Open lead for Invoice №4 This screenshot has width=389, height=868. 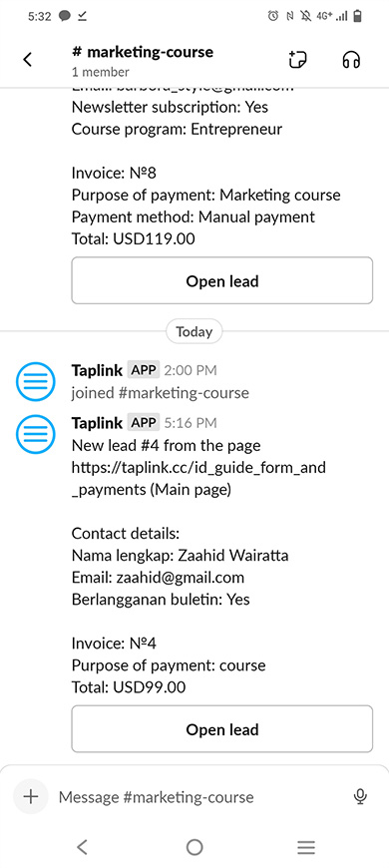coord(221,729)
